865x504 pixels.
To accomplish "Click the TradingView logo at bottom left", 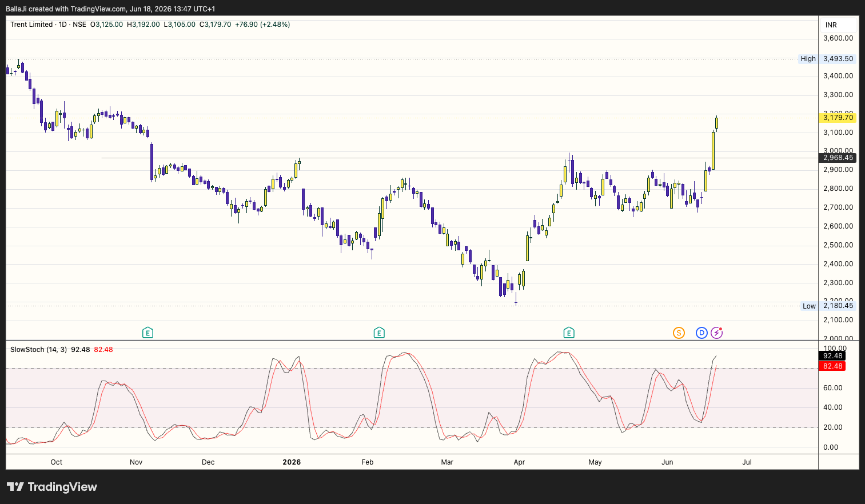I will [52, 487].
